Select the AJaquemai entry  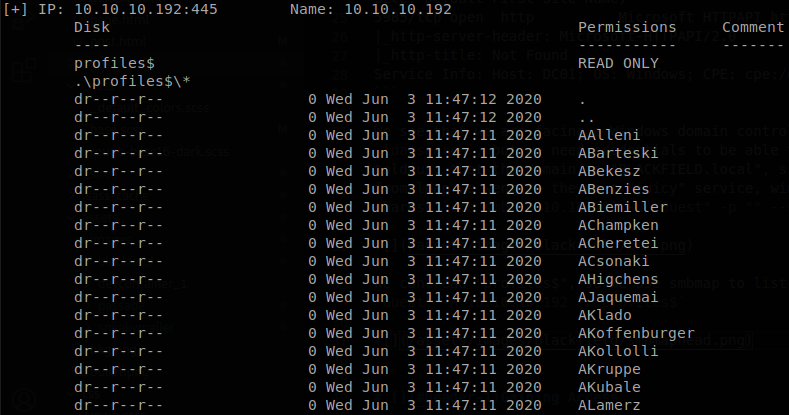pyautogui.click(x=618, y=298)
